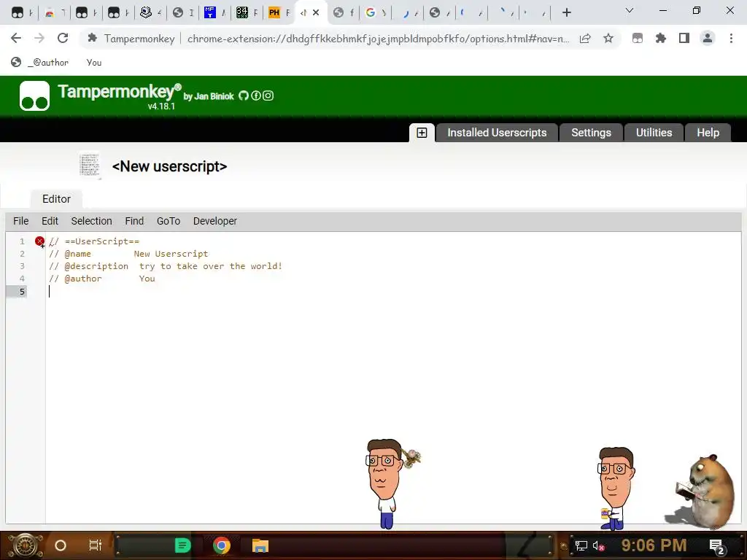Image resolution: width=747 pixels, height=560 pixels.
Task: Switch to the green 34 icon tab
Action: (247, 13)
